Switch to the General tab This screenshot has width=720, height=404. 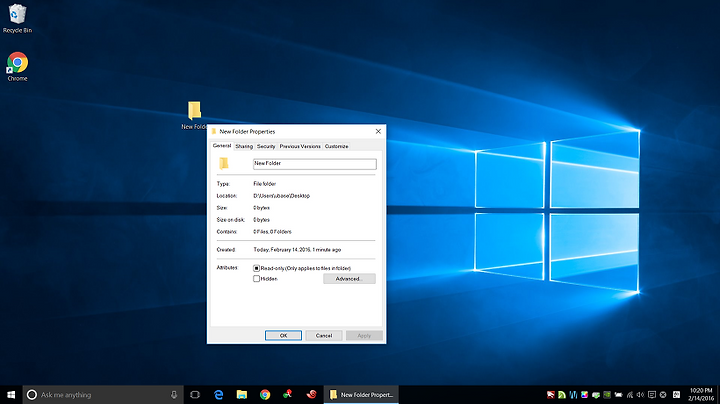(222, 146)
